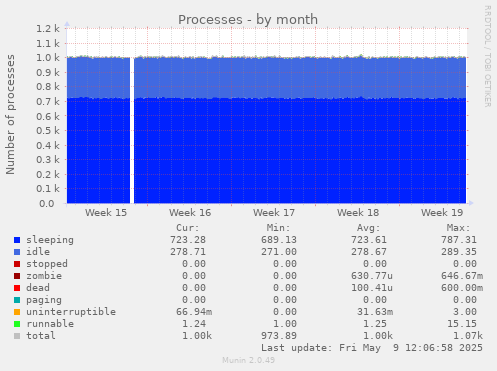Click the 'Cur:' column header

tap(188, 228)
